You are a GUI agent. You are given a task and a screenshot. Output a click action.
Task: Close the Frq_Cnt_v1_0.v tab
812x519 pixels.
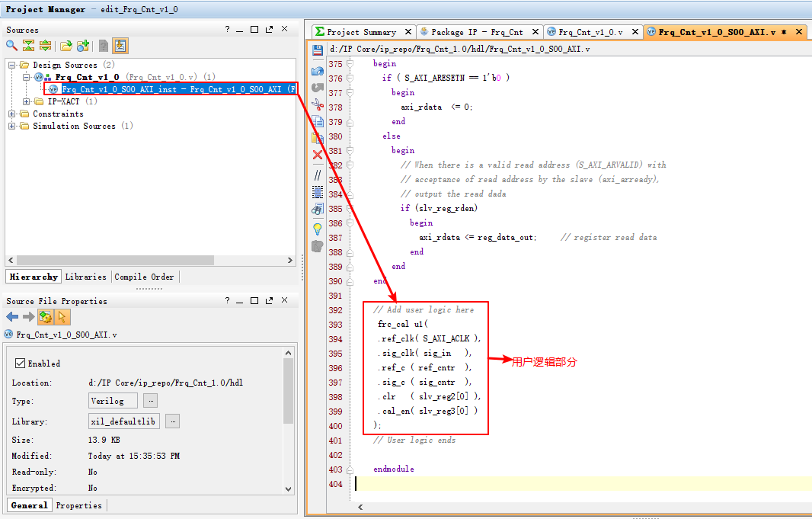635,32
